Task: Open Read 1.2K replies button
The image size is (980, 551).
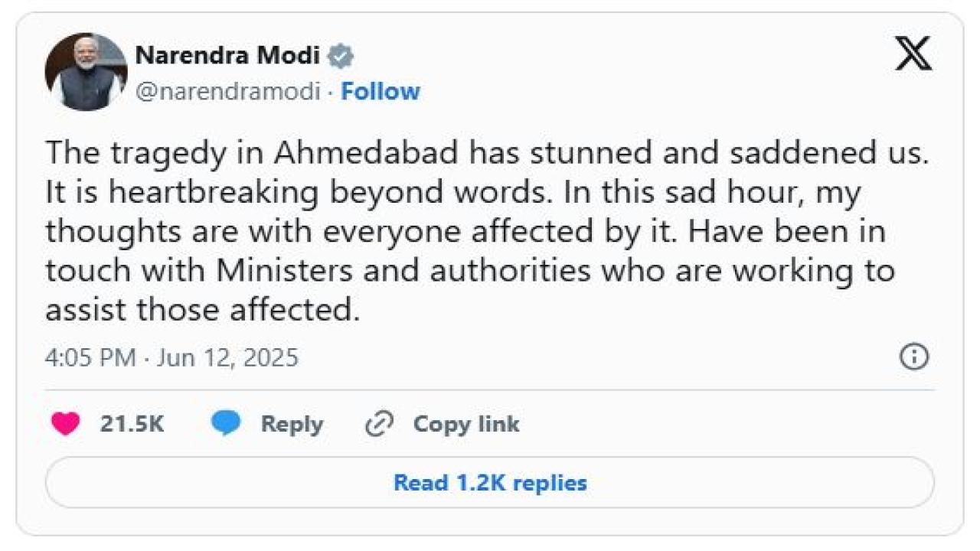Action: click(490, 483)
